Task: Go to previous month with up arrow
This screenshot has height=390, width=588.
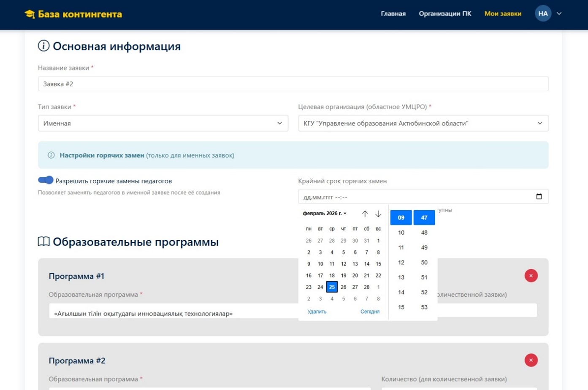Action: click(365, 214)
